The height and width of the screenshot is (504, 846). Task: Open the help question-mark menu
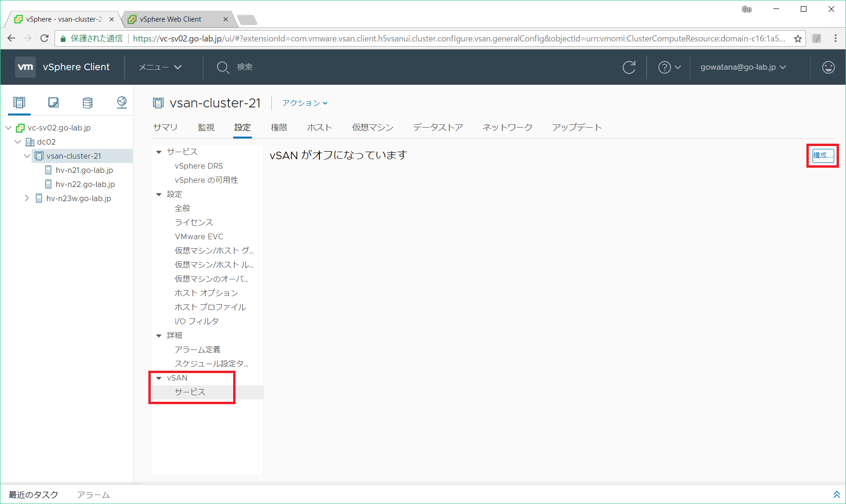[x=669, y=67]
